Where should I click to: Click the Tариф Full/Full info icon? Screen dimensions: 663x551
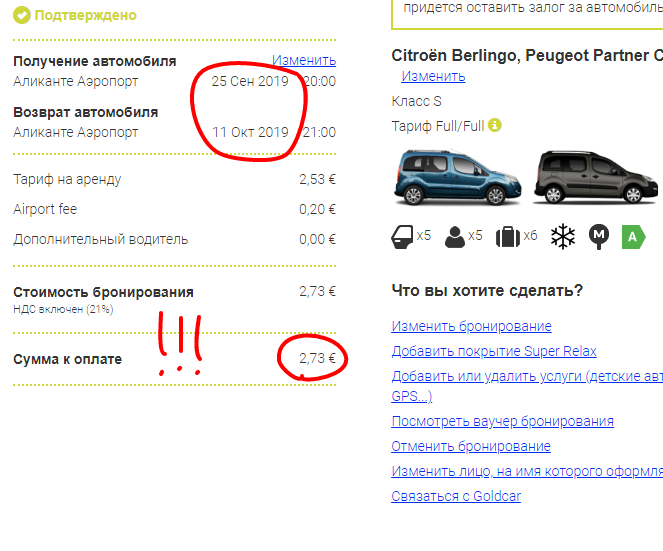point(494,125)
